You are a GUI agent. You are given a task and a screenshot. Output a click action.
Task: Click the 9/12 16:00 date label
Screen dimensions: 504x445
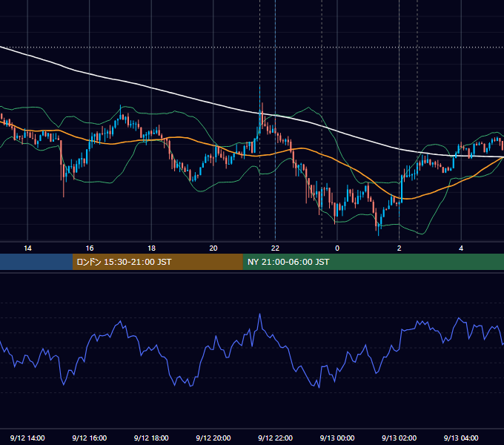click(x=90, y=438)
